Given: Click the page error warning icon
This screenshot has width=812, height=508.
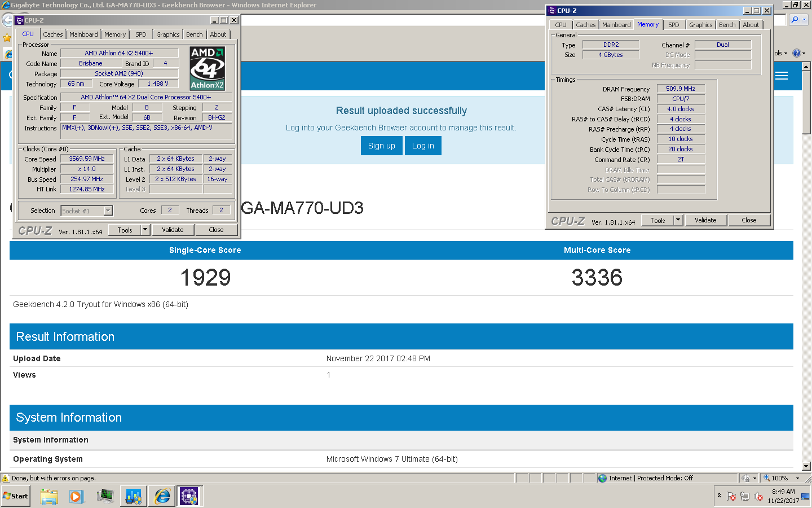Looking at the screenshot, I should click(x=6, y=478).
